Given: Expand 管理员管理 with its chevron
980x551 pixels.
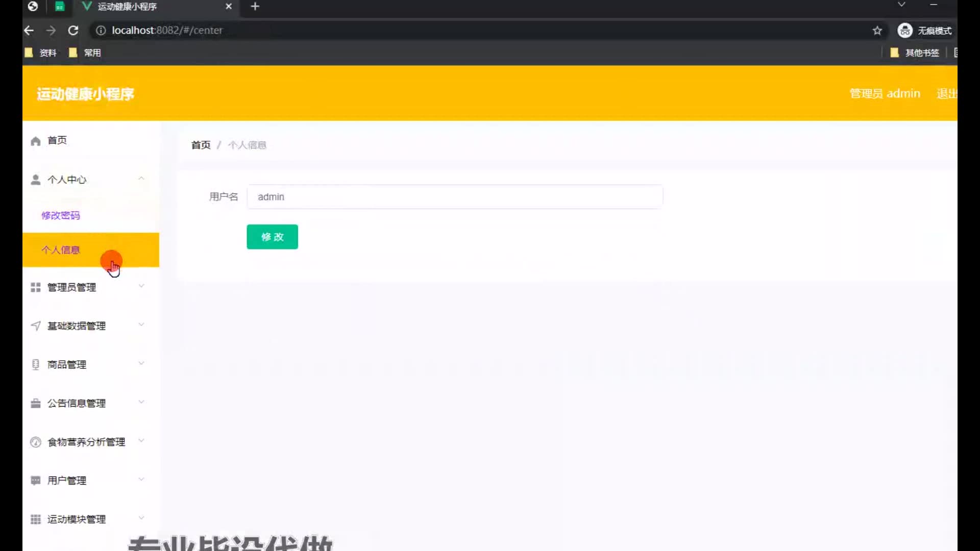Looking at the screenshot, I should [x=141, y=286].
